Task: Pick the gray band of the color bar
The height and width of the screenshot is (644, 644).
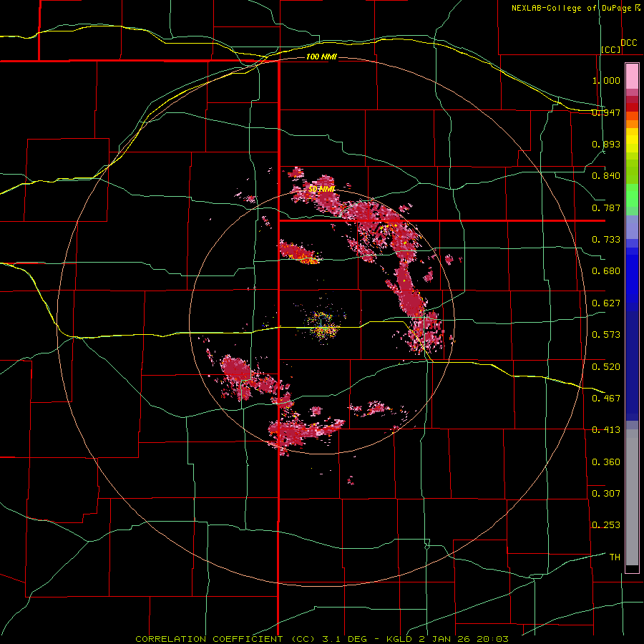Action: point(632,497)
